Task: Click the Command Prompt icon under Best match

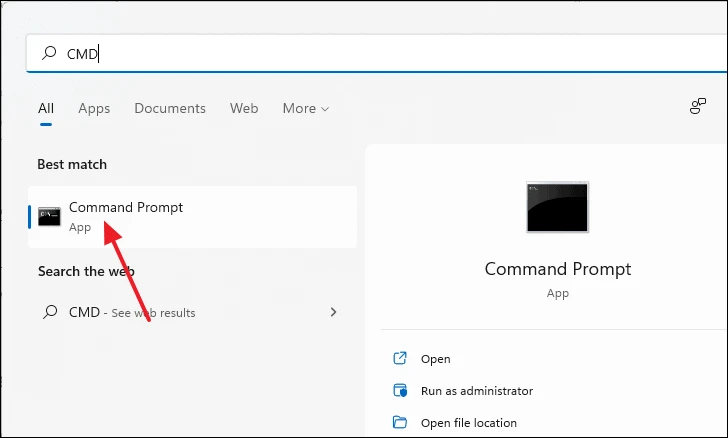Action: click(49, 216)
